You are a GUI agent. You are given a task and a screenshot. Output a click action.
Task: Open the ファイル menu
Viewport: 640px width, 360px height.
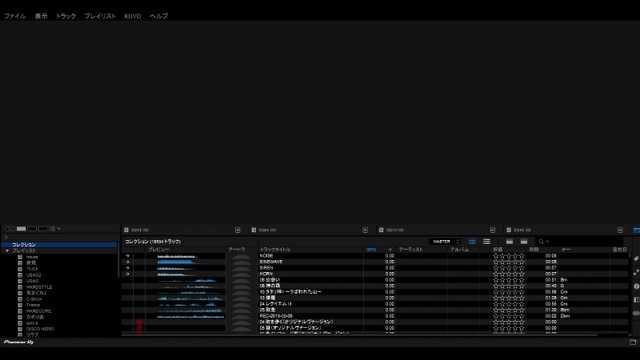(15, 16)
